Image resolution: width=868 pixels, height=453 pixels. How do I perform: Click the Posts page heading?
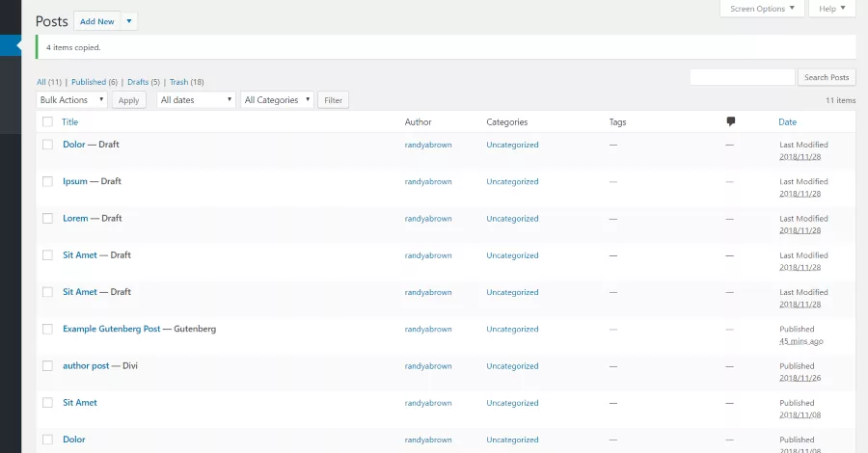[51, 21]
